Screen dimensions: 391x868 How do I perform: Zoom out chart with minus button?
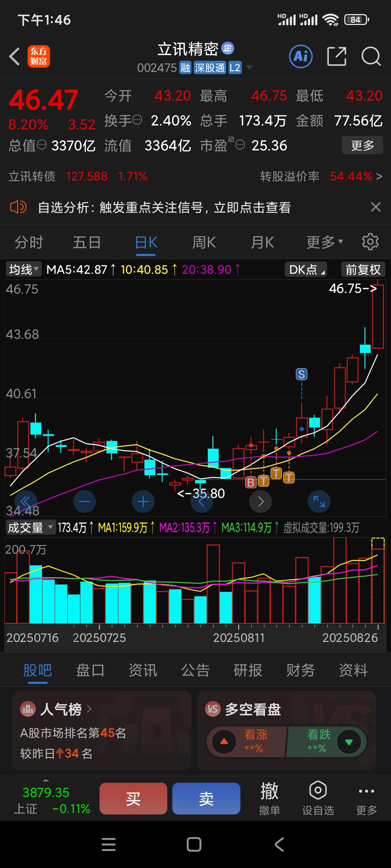click(84, 501)
